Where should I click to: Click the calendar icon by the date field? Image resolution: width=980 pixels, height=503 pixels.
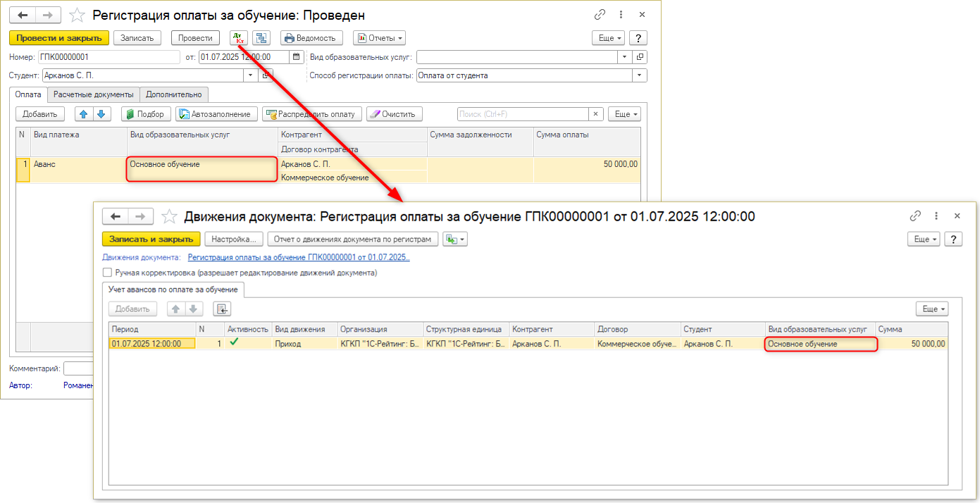pyautogui.click(x=297, y=57)
